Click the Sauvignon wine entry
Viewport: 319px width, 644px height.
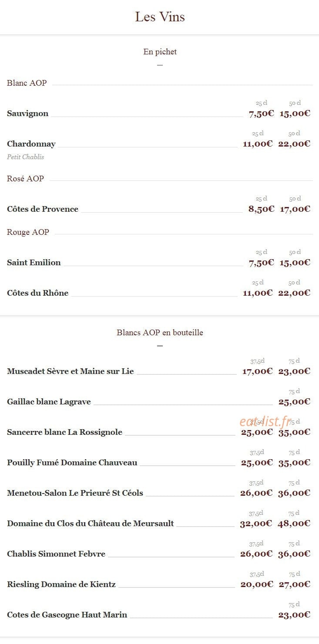27,113
